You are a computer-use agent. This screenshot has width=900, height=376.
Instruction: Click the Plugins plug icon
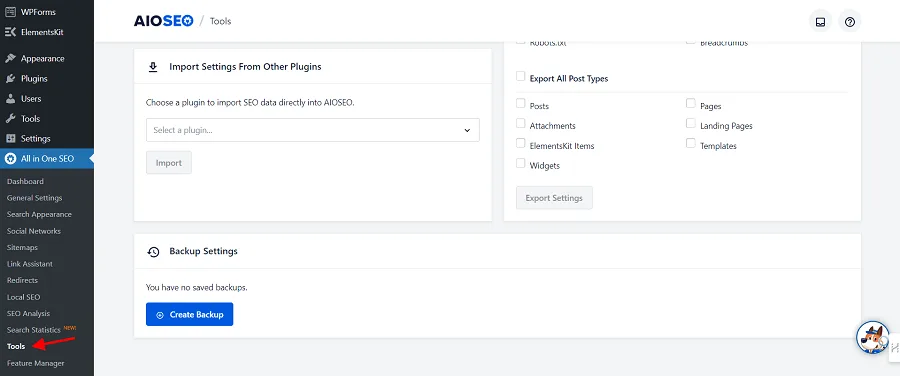coord(10,79)
